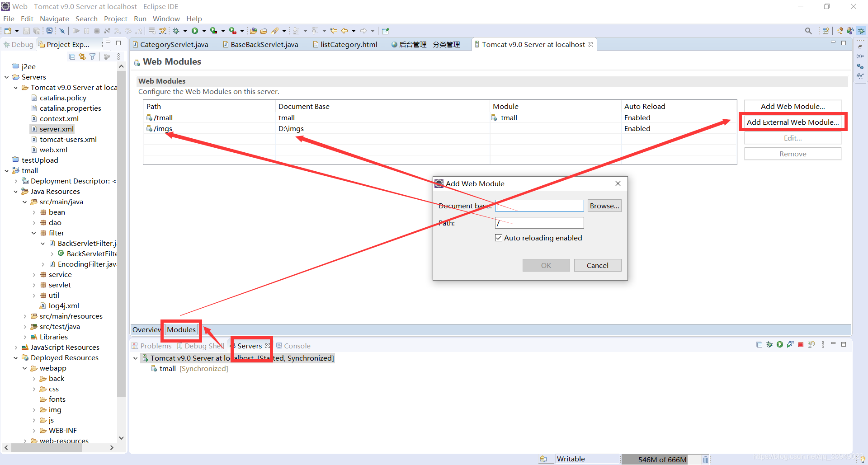Toggle Link with Editor in Project Explorer
Viewport: 868px width, 465px height.
(82, 56)
